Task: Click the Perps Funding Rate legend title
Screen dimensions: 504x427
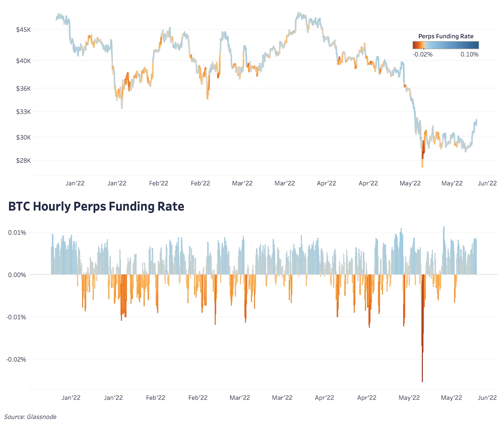Action: [445, 36]
